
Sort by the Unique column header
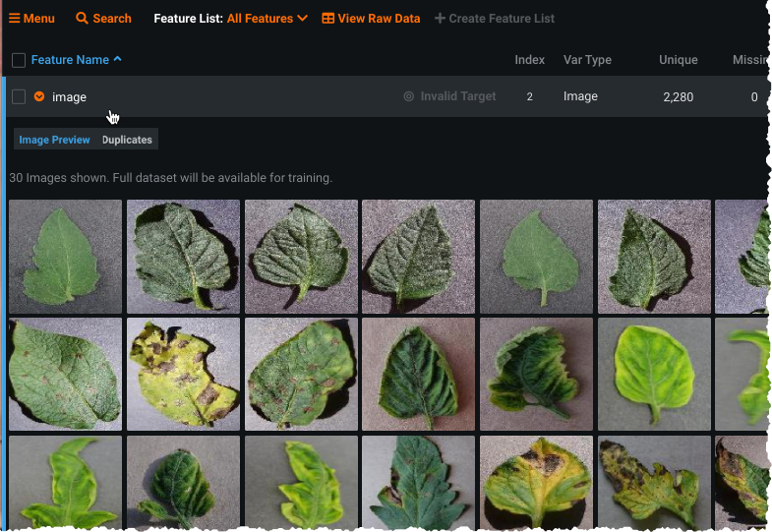click(678, 60)
